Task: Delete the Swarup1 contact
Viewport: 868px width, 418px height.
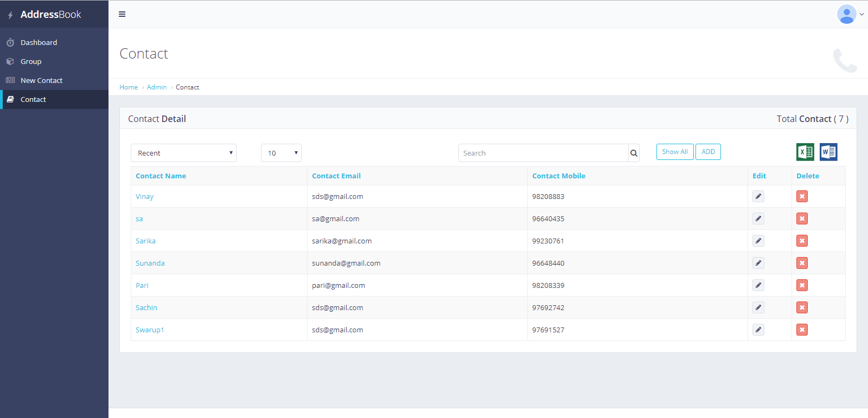Action: tap(802, 330)
